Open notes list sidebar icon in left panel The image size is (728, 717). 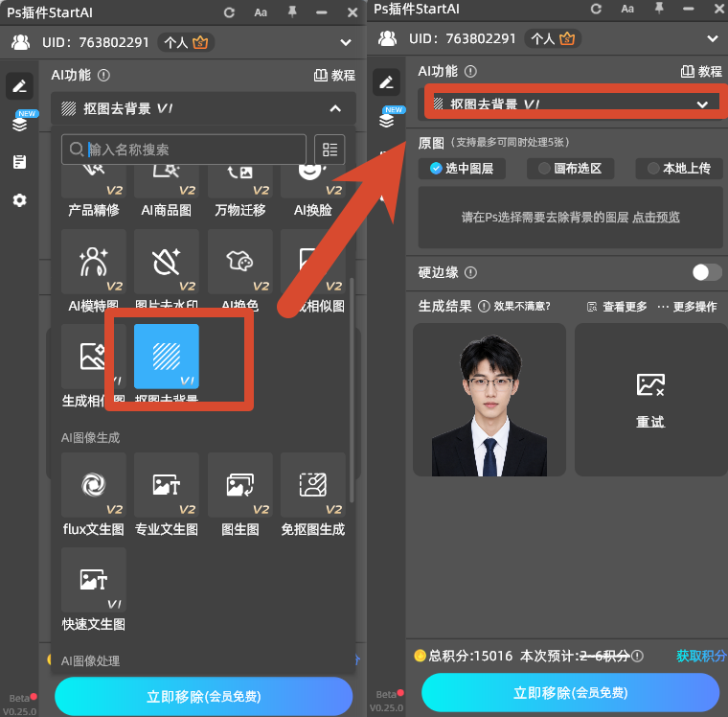pyautogui.click(x=19, y=162)
